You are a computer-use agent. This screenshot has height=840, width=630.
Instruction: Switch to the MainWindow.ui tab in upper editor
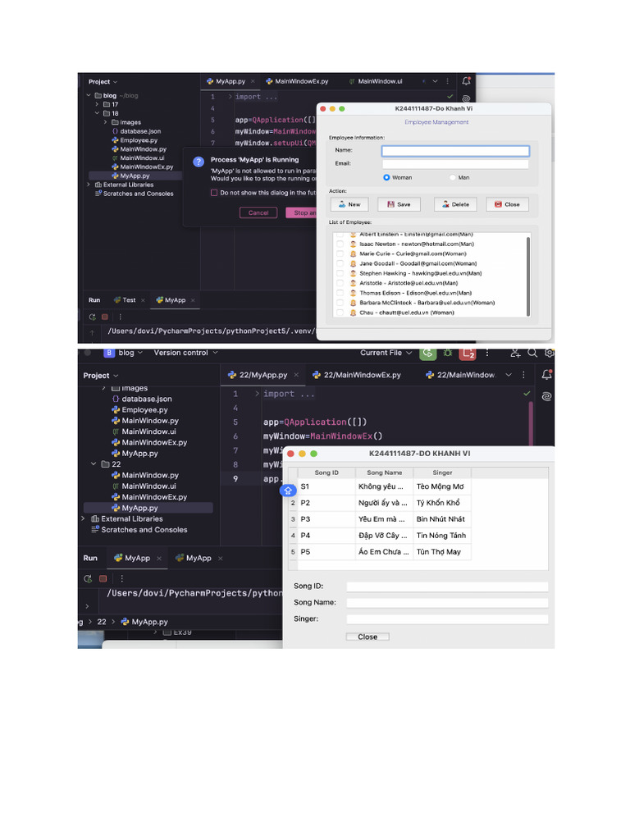coord(376,81)
